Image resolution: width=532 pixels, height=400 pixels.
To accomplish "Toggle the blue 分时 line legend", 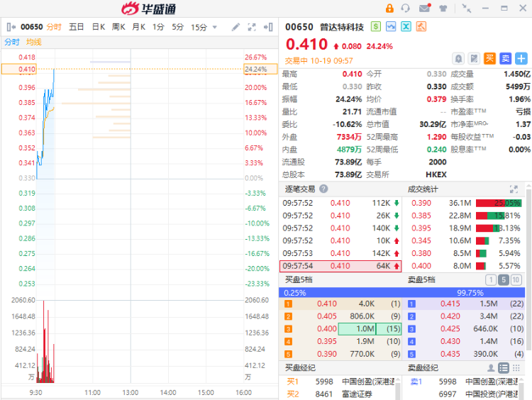I will 12,42.
